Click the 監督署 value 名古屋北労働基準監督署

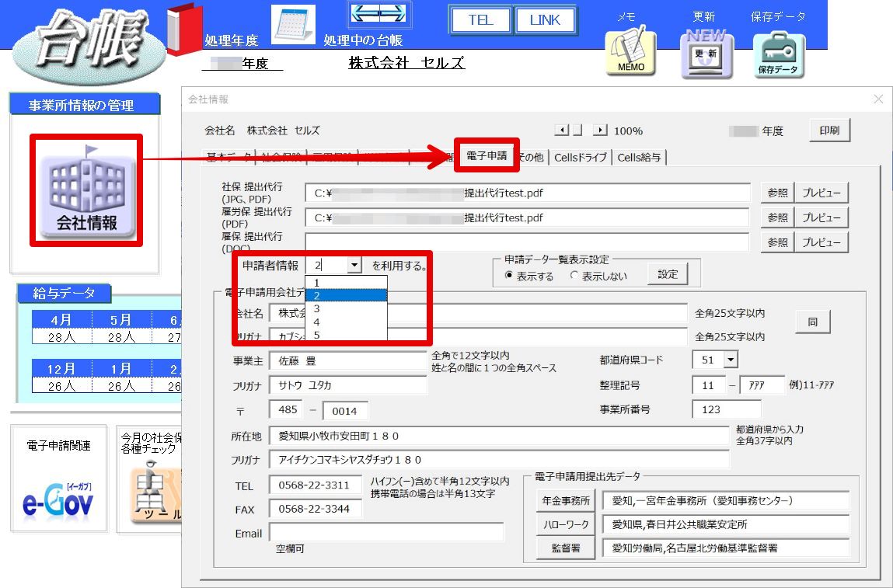coord(726,548)
